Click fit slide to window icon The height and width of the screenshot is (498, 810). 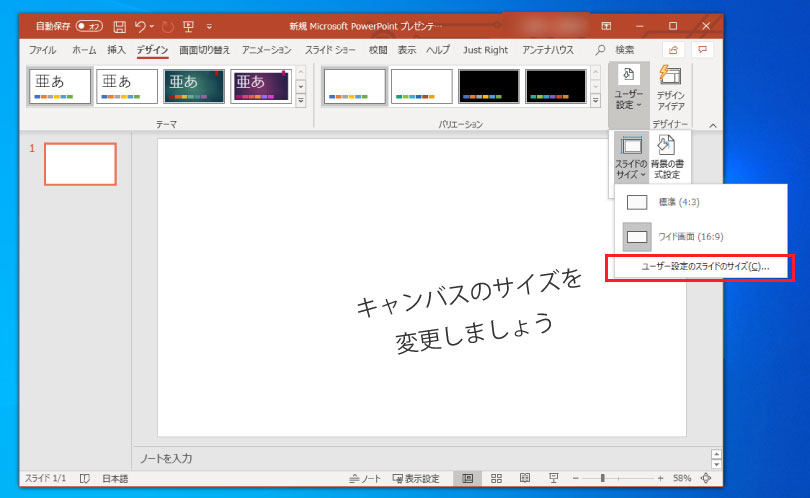[706, 479]
